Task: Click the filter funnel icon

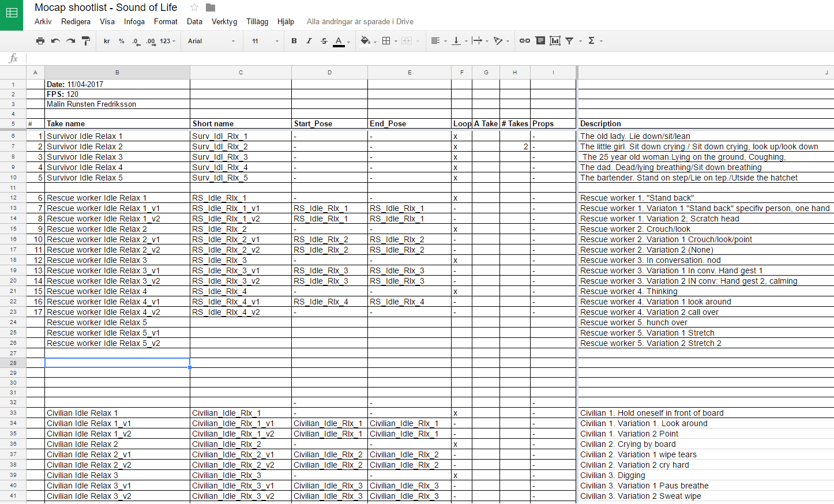Action: click(x=569, y=41)
